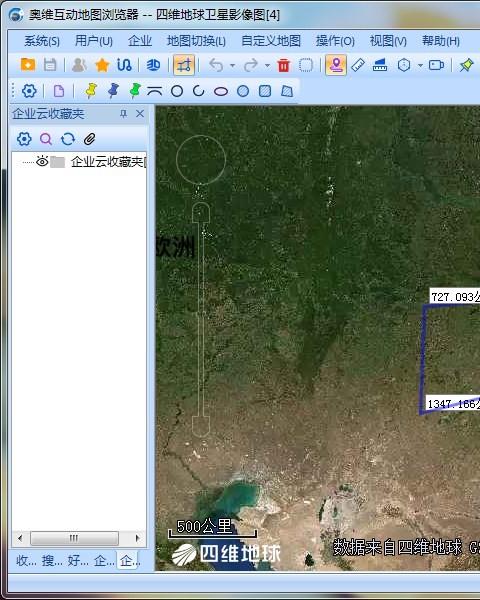Click the left arrow of panel scrollbar
The height and width of the screenshot is (600, 480).
pyautogui.click(x=20, y=538)
